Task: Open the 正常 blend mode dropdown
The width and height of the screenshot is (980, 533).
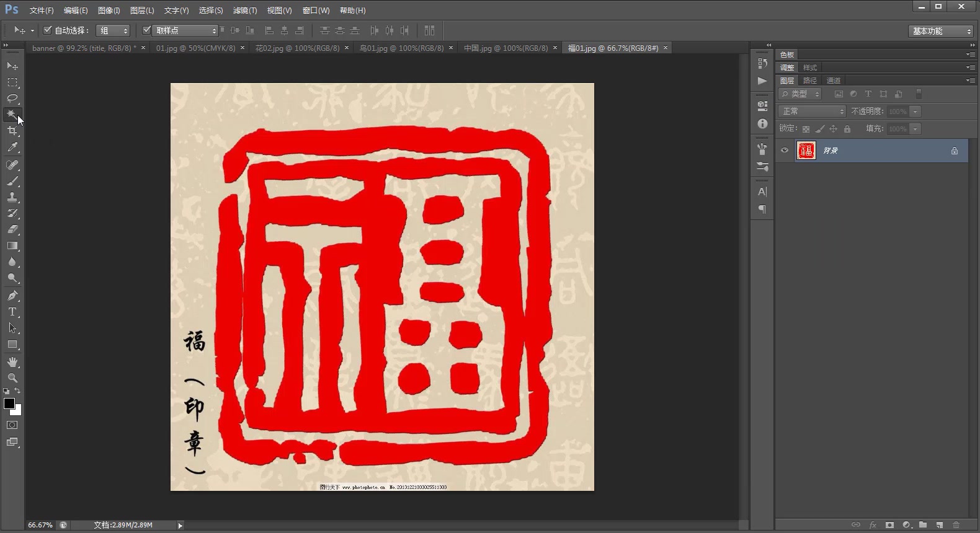Action: (x=812, y=112)
